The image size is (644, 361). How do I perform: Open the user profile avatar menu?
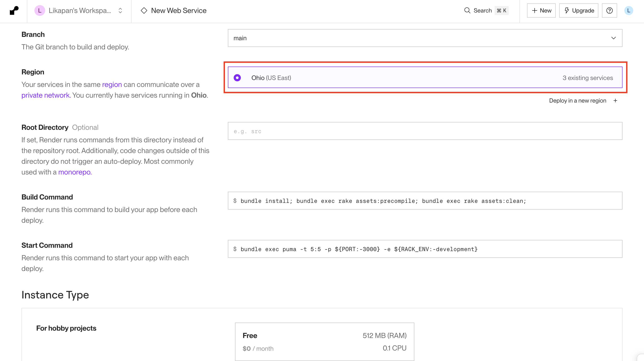[x=629, y=10]
